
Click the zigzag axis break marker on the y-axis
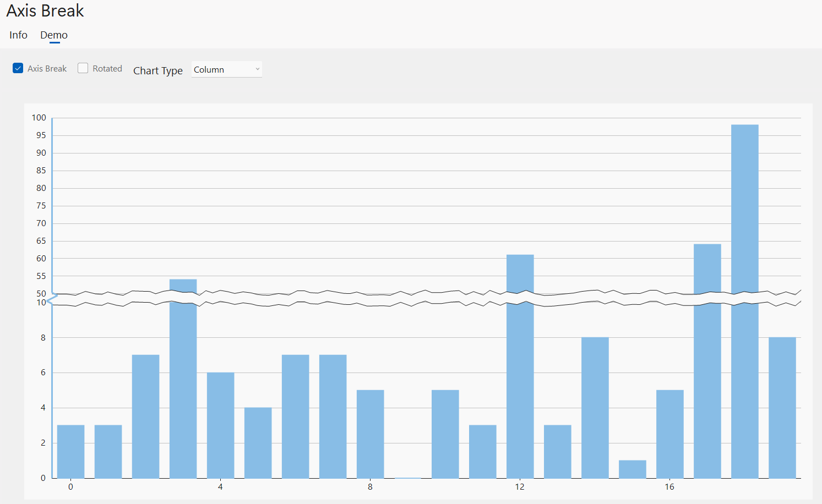[52, 299]
